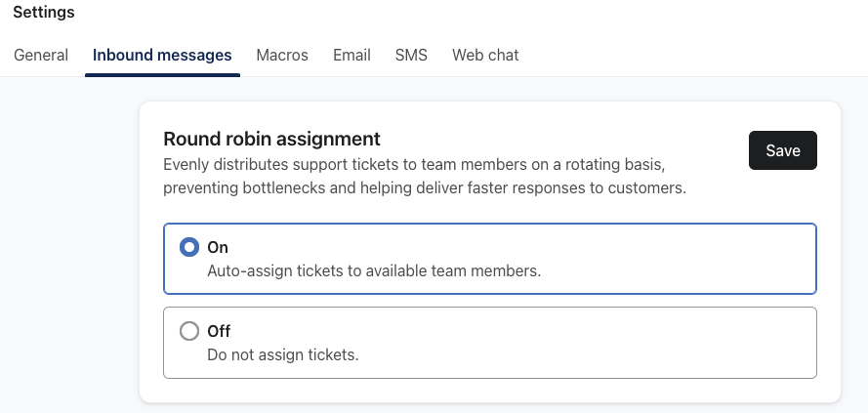Switch to the Macros tab

click(282, 55)
